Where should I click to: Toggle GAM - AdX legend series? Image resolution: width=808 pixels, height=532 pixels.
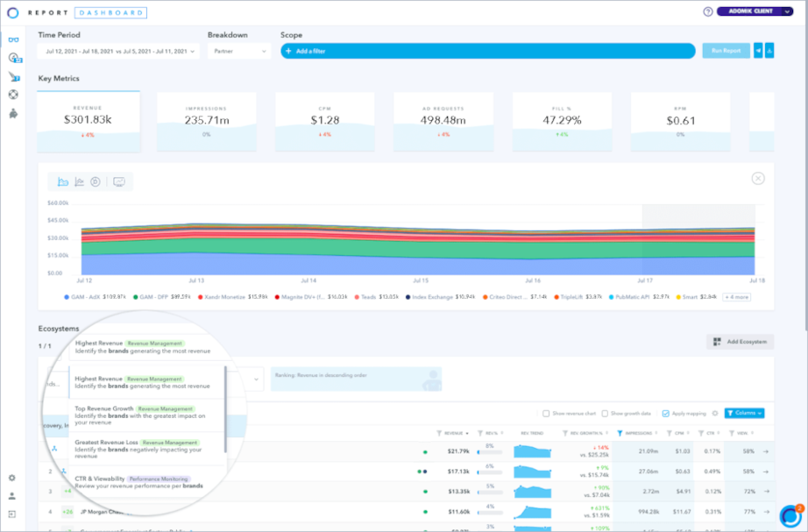tap(95, 297)
